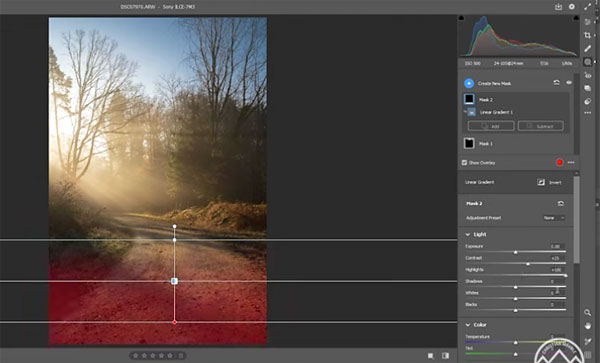600x363 pixels.
Task: Click the Subtract button
Action: coord(540,126)
